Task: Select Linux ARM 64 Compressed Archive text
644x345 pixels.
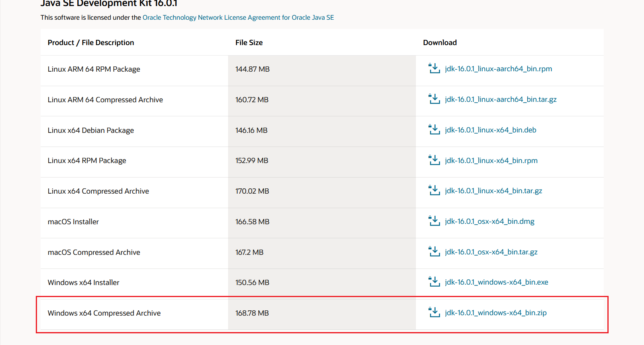Action: [x=105, y=100]
